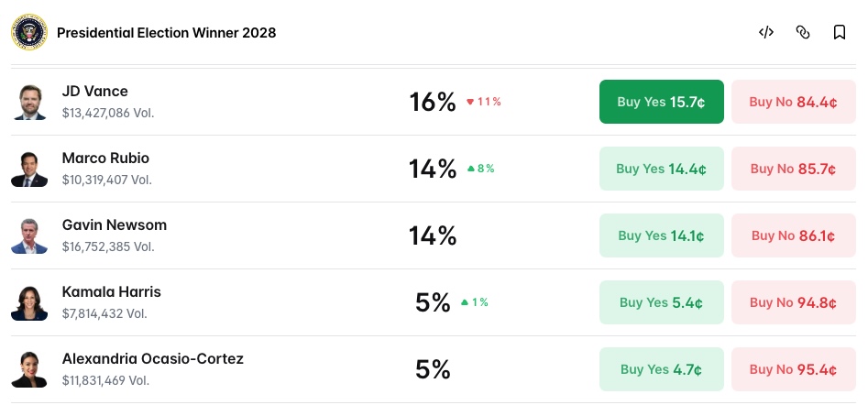Buy No on Gavin Newsom at 86.1¢
This screenshot has width=868, height=405.
click(x=794, y=235)
